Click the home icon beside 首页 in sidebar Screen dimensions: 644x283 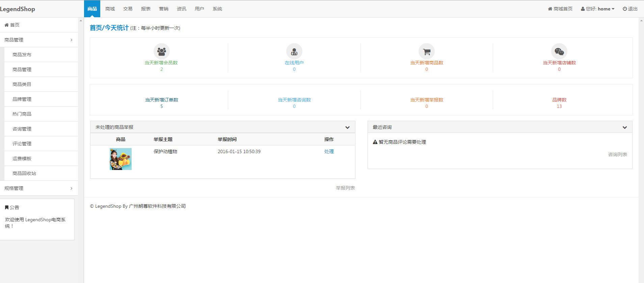pos(6,25)
